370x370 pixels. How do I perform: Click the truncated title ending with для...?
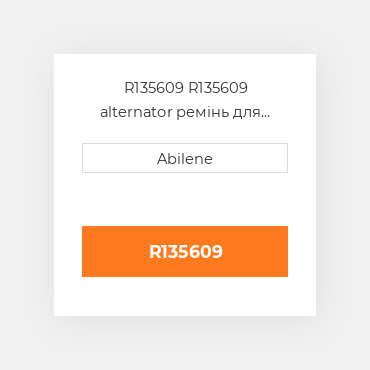185,100
